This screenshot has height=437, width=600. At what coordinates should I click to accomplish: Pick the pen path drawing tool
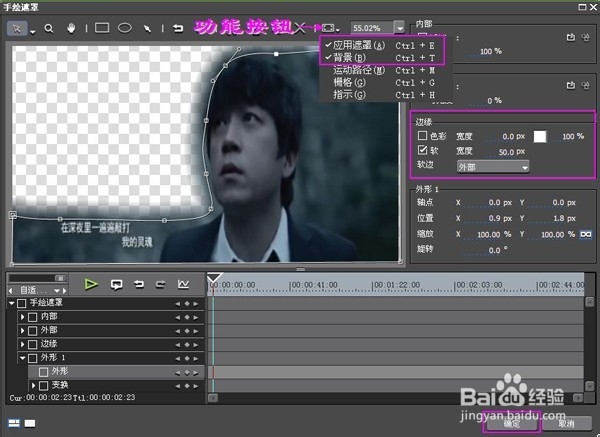147,29
